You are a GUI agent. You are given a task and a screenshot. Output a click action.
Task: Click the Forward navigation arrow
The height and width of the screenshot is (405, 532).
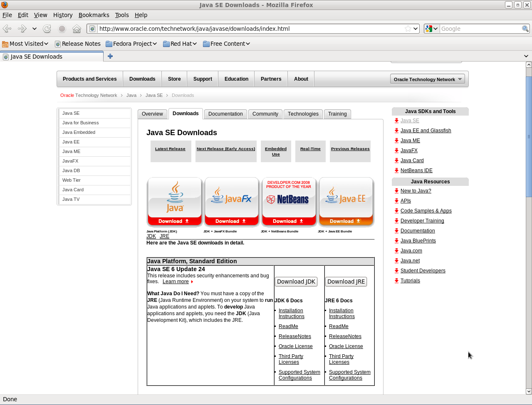pyautogui.click(x=22, y=29)
